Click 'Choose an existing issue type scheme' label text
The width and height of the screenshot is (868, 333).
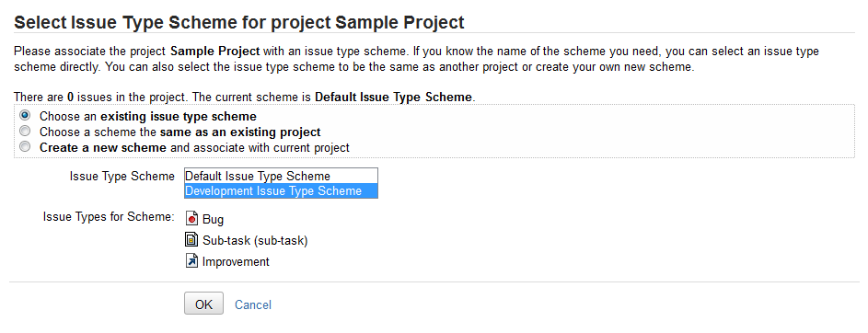coord(148,117)
